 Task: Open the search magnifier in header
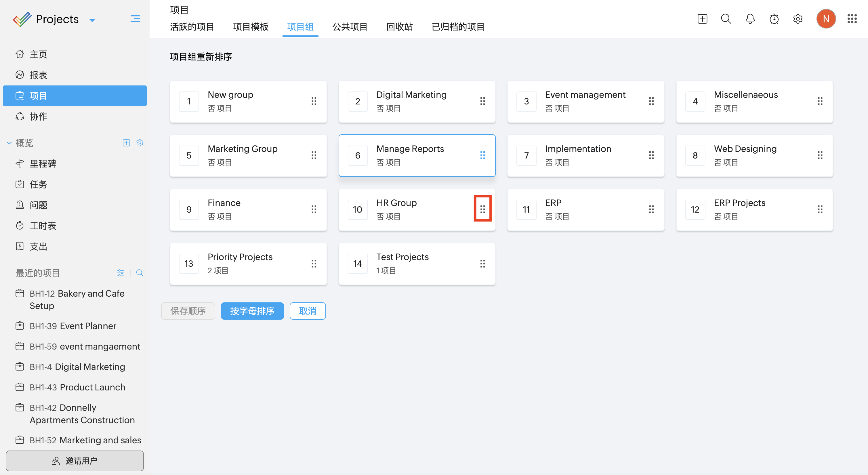726,19
